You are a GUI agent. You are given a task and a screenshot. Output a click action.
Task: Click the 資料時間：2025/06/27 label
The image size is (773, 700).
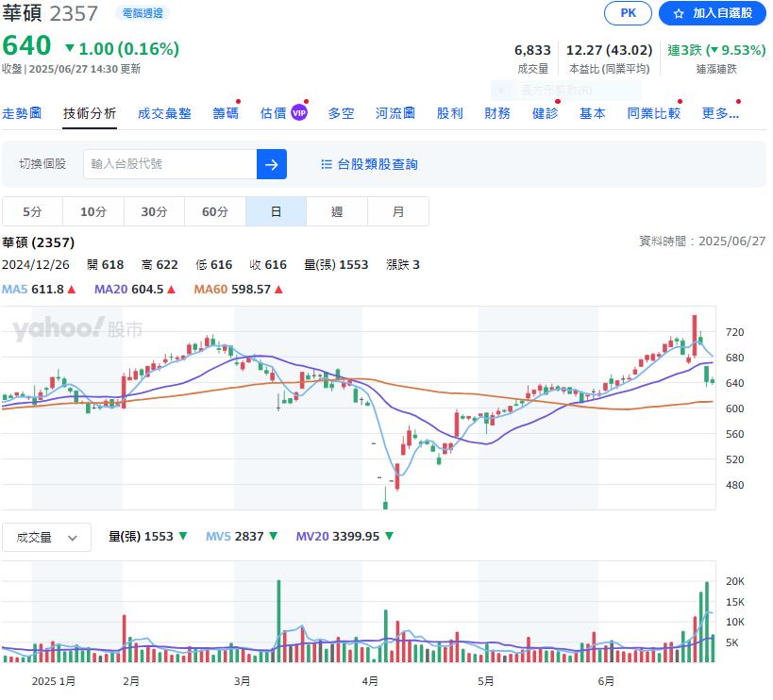coord(702,241)
